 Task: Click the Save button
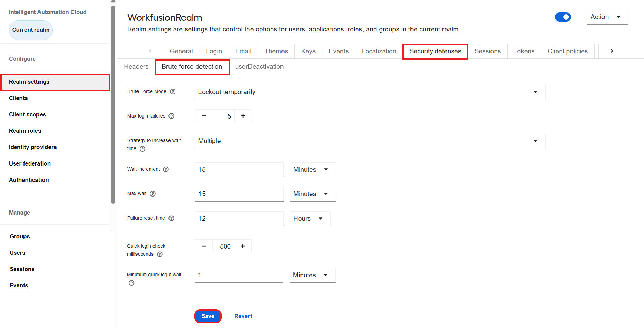208,316
